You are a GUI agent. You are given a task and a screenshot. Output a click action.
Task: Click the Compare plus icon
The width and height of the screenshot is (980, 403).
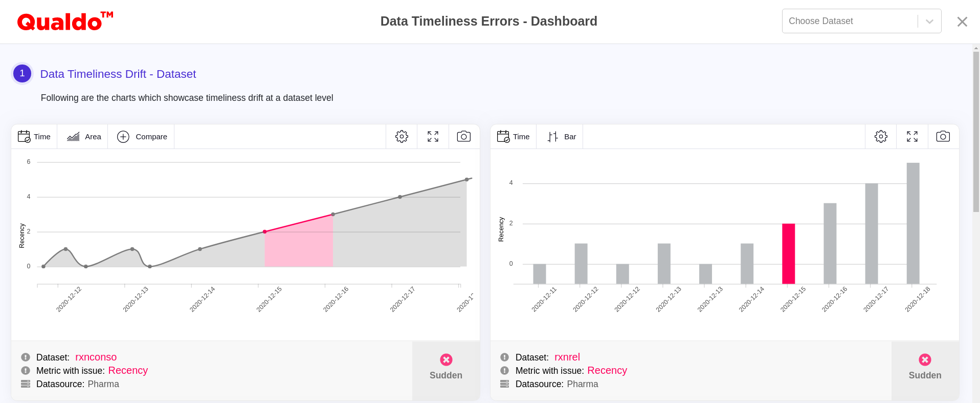pos(123,137)
